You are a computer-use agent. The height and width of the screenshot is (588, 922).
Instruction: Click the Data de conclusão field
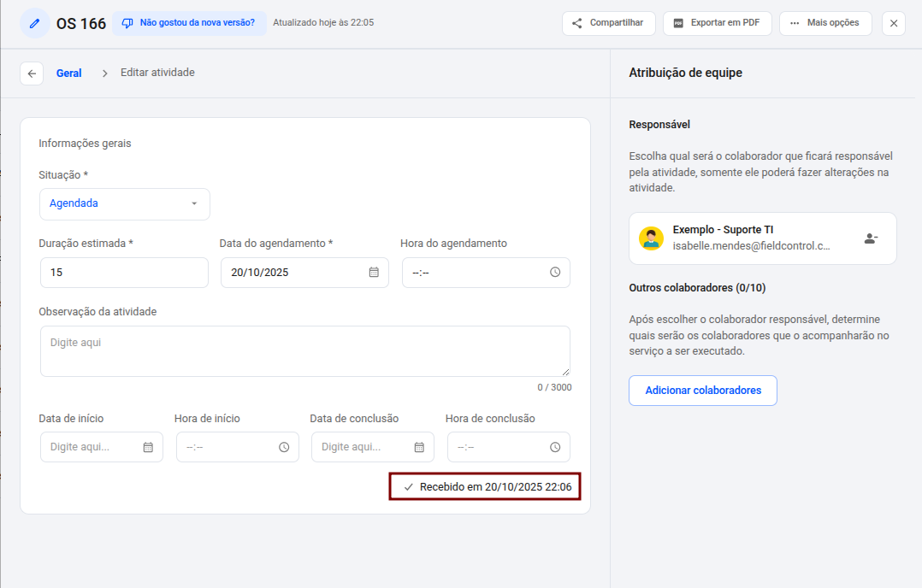(x=373, y=447)
